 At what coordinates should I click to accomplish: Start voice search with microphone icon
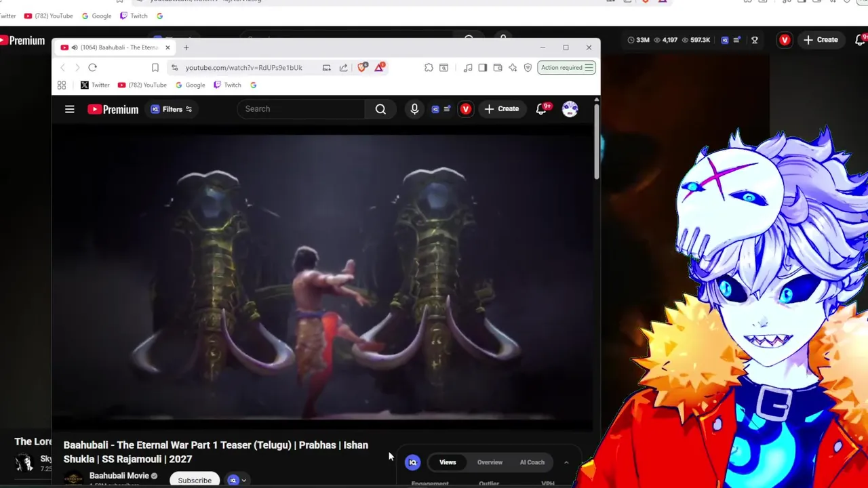tap(414, 108)
